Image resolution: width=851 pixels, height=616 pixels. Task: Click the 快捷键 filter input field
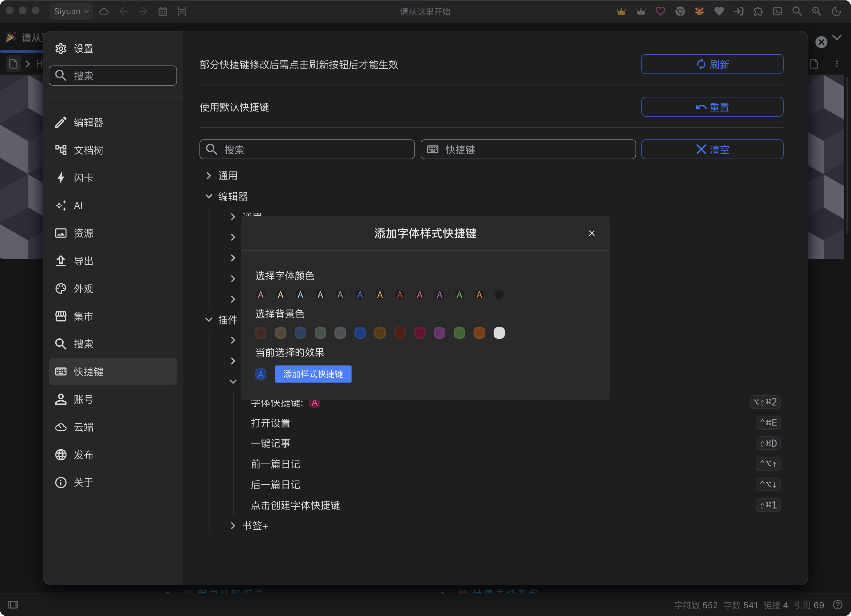(528, 150)
